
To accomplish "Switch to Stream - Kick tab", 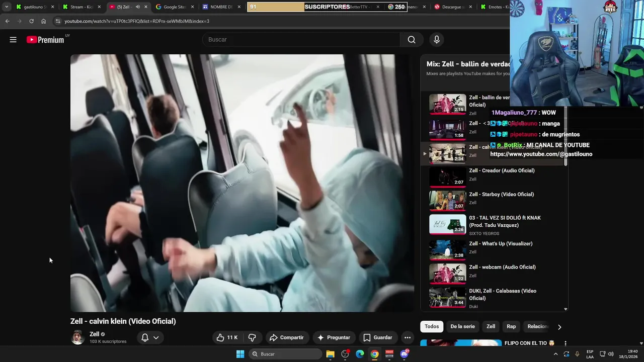I will (82, 7).
